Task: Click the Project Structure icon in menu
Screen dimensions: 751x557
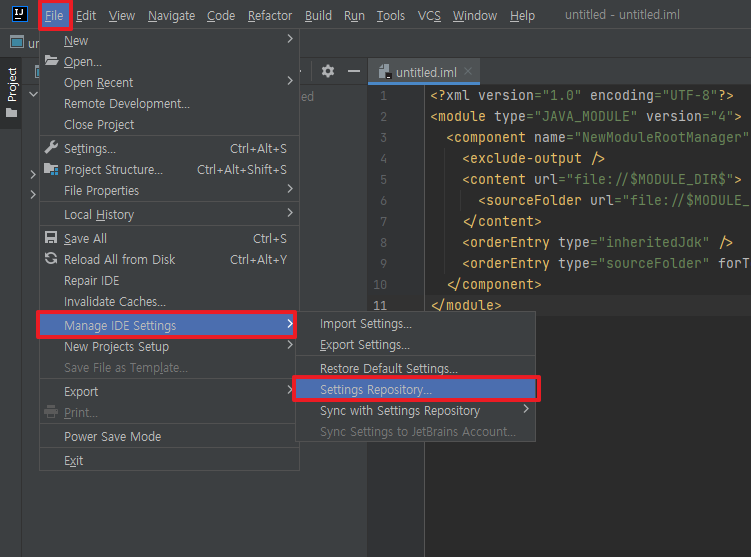Action: coord(51,169)
